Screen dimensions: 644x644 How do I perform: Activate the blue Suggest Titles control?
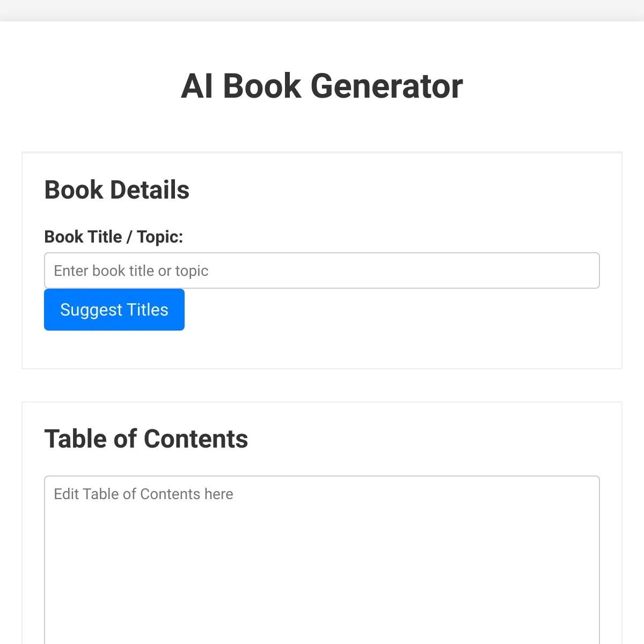[114, 310]
